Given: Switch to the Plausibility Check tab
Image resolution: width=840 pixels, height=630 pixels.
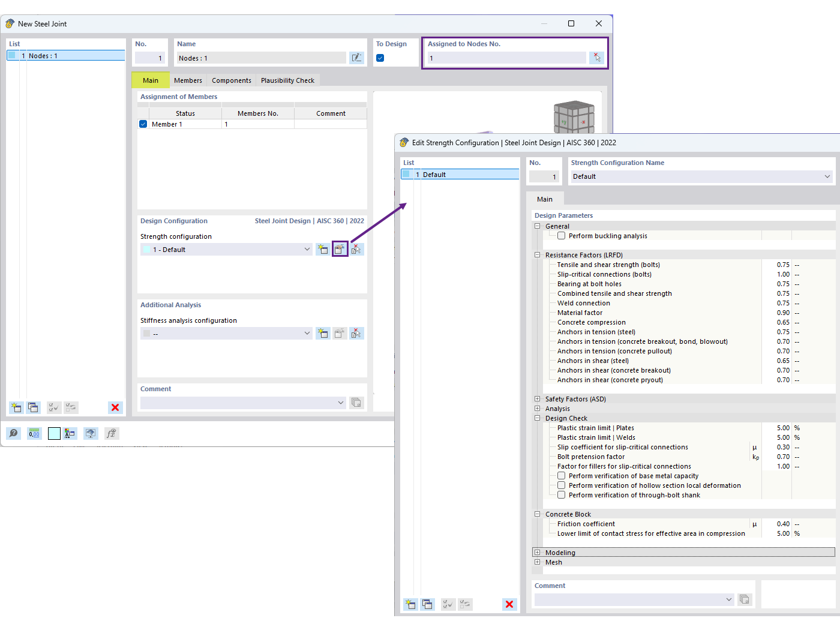Looking at the screenshot, I should tap(287, 80).
